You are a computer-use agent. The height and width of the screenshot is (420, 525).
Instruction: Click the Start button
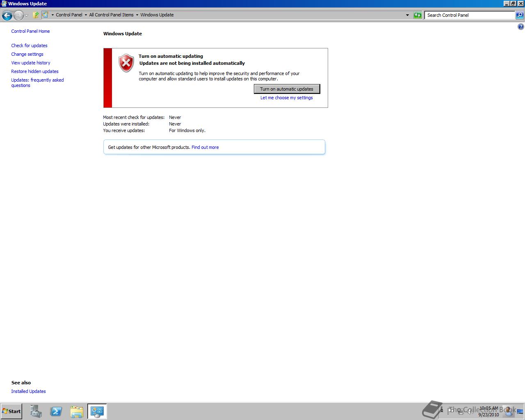tap(11, 411)
